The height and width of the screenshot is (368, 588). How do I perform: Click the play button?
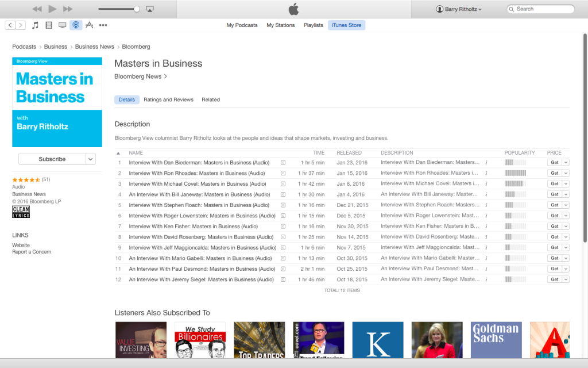click(x=52, y=9)
